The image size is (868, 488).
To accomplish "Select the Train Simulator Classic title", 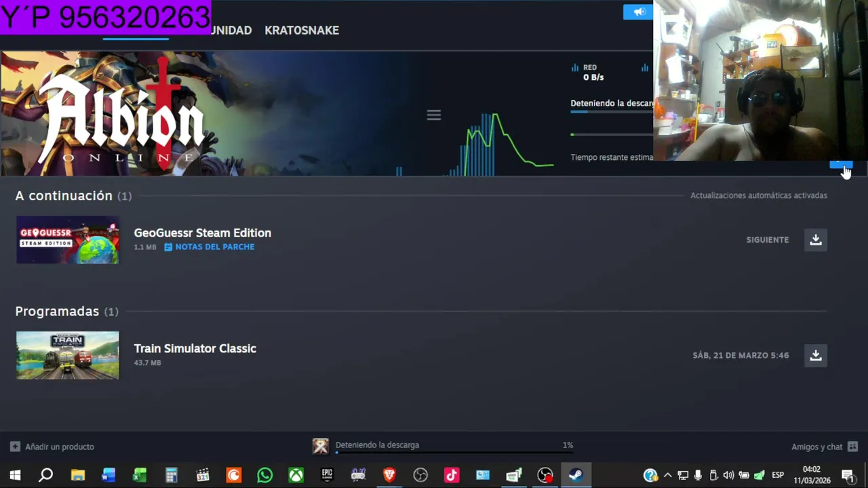I will pyautogui.click(x=195, y=348).
